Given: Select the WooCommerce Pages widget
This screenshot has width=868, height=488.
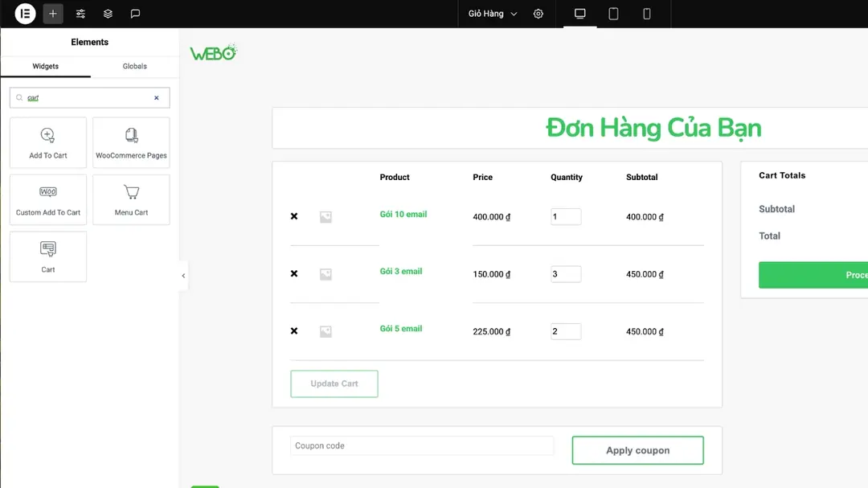Looking at the screenshot, I should pyautogui.click(x=131, y=143).
